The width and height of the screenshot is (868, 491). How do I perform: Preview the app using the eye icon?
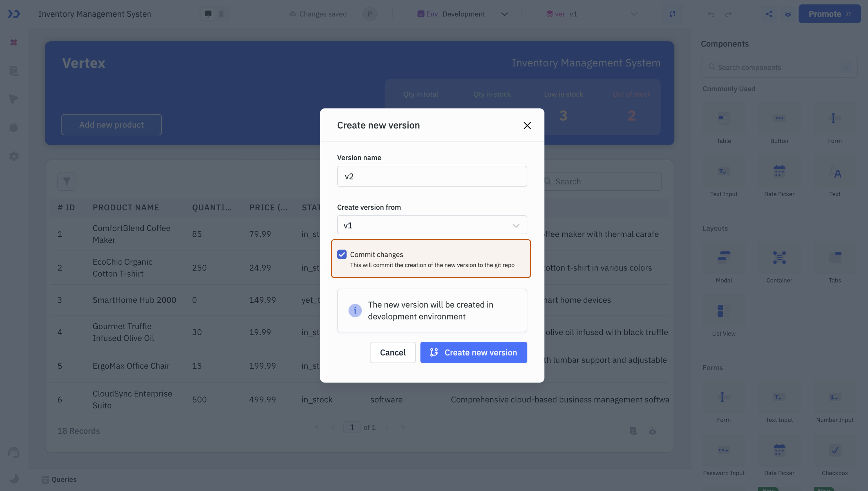click(788, 14)
